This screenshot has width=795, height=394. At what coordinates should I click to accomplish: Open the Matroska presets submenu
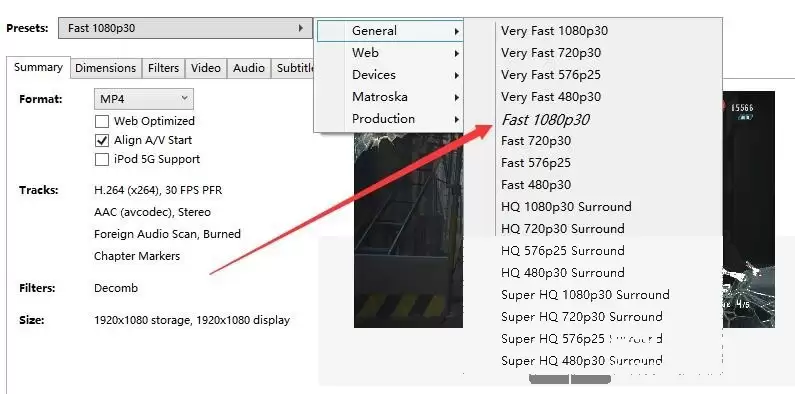389,97
